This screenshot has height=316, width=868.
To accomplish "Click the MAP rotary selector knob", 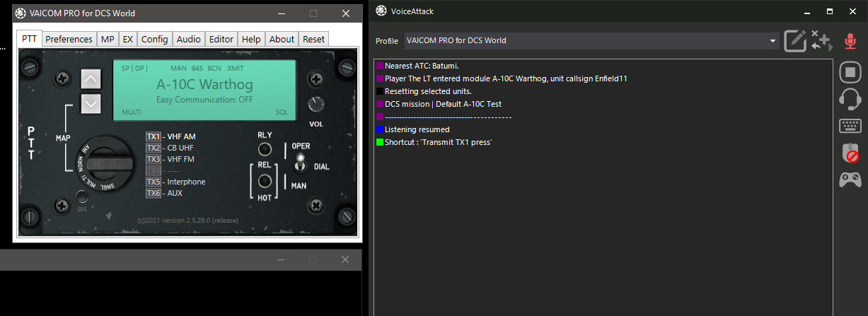I will click(x=103, y=165).
